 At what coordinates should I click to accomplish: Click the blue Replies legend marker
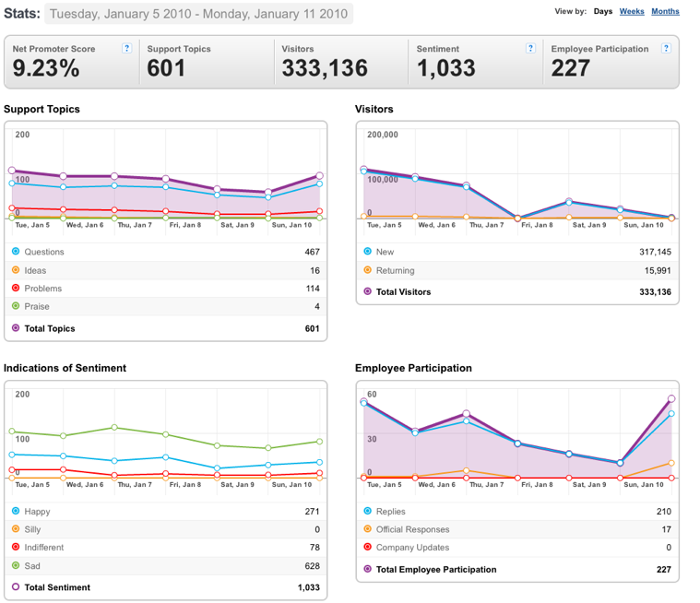pos(367,511)
